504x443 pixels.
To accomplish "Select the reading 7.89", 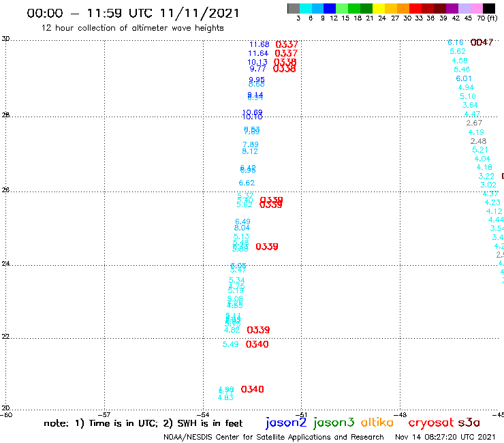I will (x=251, y=144).
